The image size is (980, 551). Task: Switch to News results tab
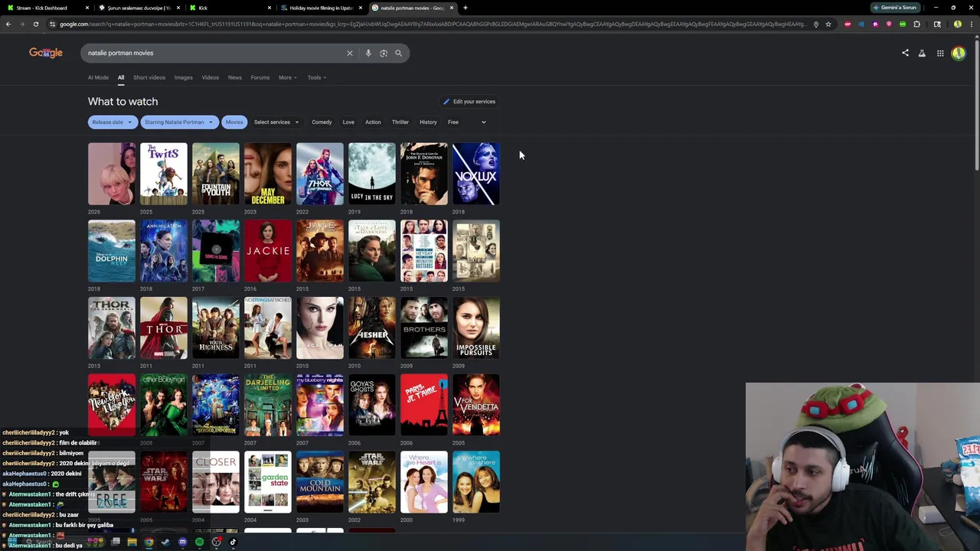tap(235, 77)
